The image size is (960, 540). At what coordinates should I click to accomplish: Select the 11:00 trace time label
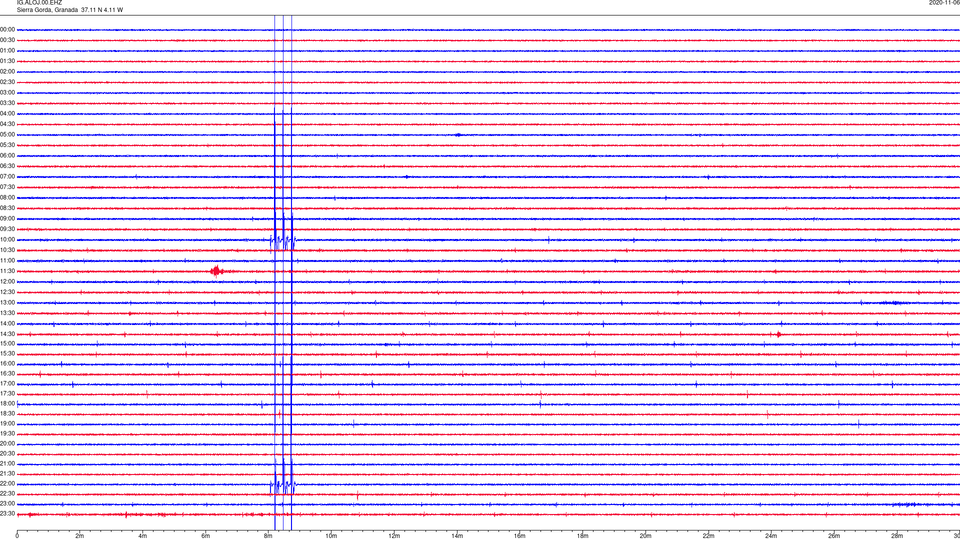point(7,261)
